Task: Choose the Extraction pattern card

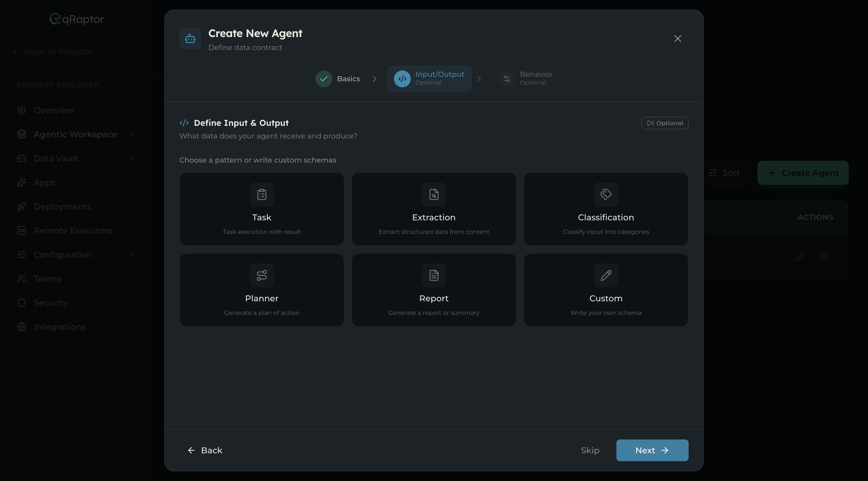Action: [434, 209]
